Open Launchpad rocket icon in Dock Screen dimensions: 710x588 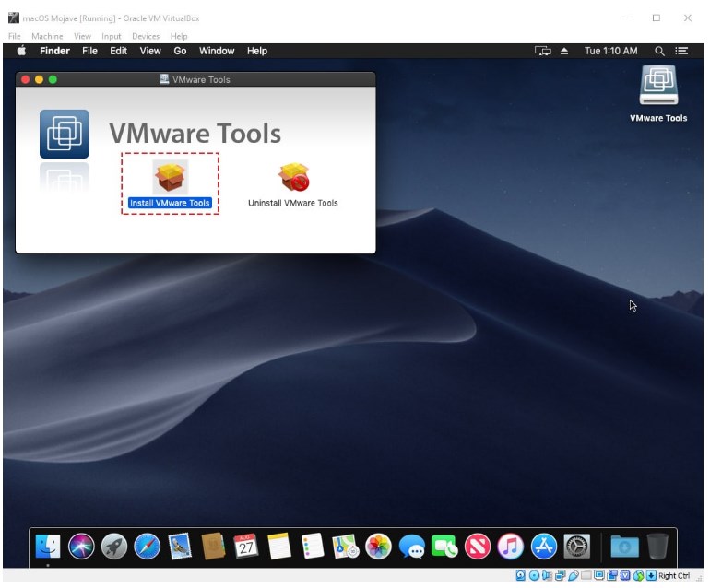(x=114, y=546)
